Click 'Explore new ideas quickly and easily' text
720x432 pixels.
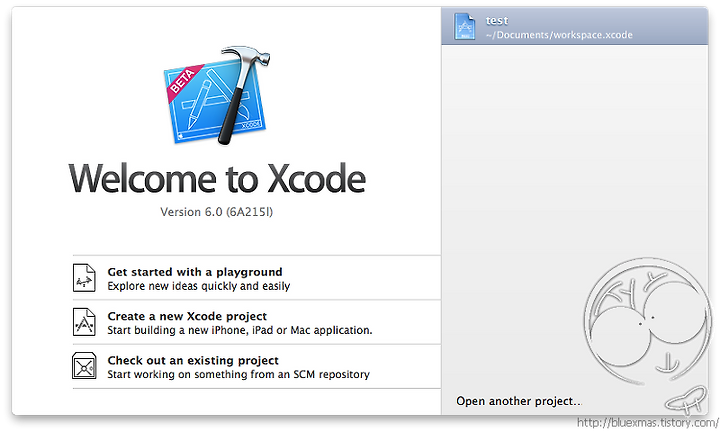[x=199, y=286]
